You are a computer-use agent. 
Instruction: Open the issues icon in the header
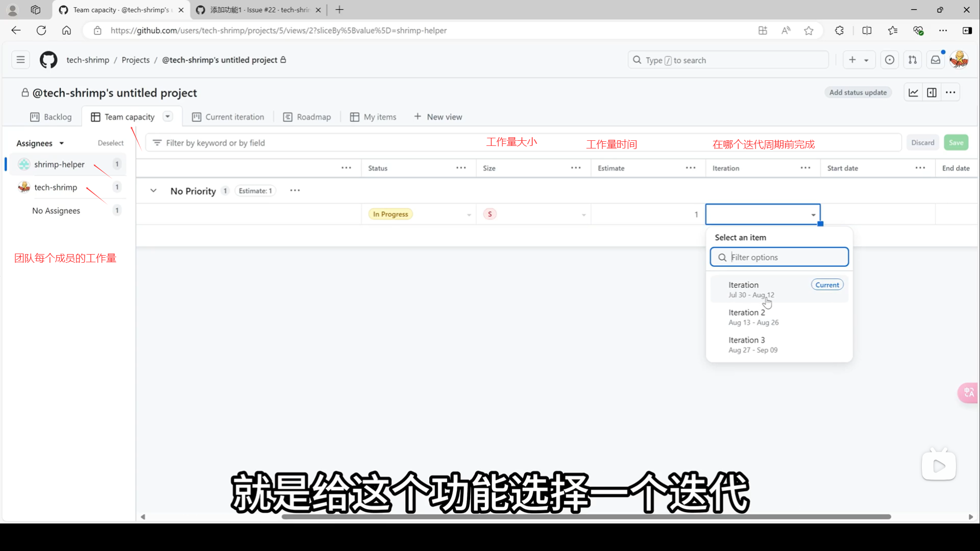click(890, 60)
